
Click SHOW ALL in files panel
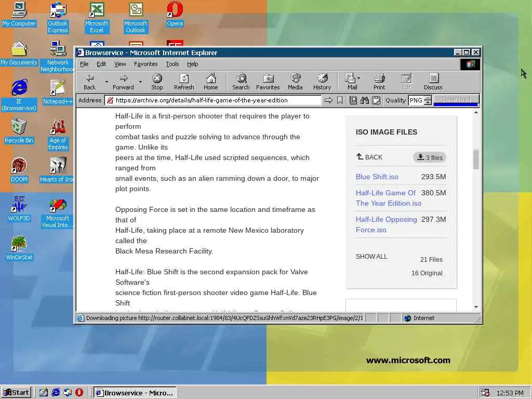pyautogui.click(x=371, y=257)
